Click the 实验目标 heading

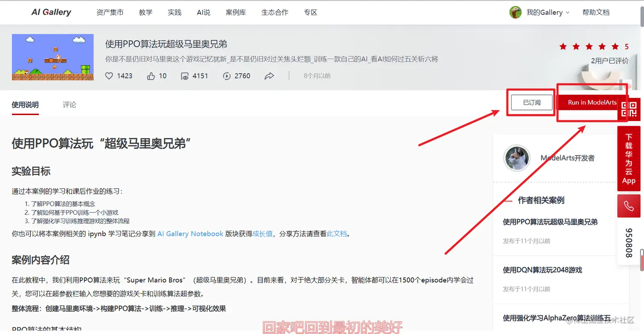tap(31, 171)
